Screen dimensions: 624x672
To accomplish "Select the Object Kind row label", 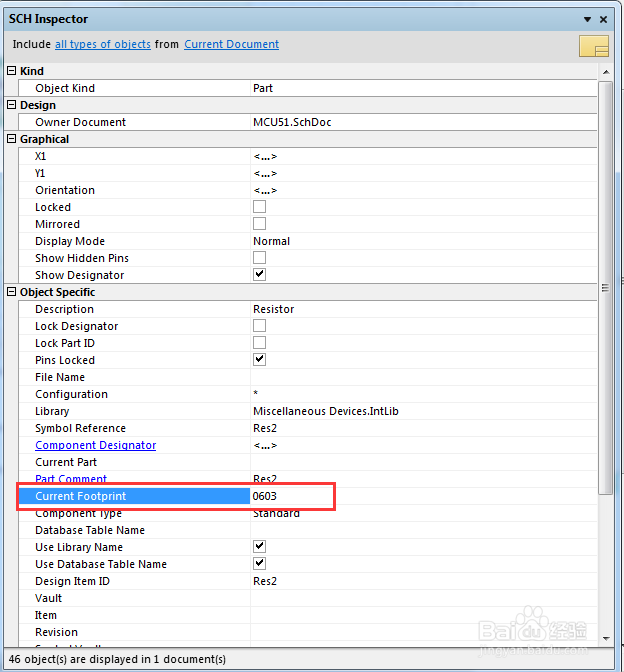I will coord(65,88).
